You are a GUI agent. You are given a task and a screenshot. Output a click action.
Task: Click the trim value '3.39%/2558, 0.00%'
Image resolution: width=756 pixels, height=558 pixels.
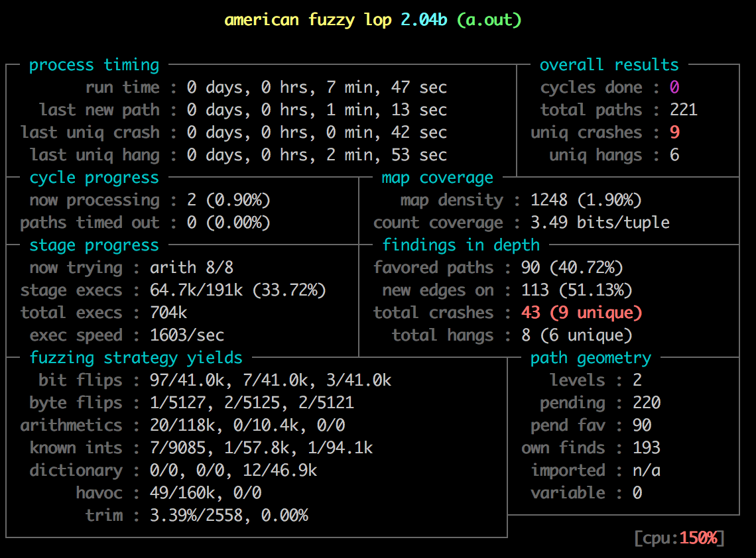(x=229, y=516)
